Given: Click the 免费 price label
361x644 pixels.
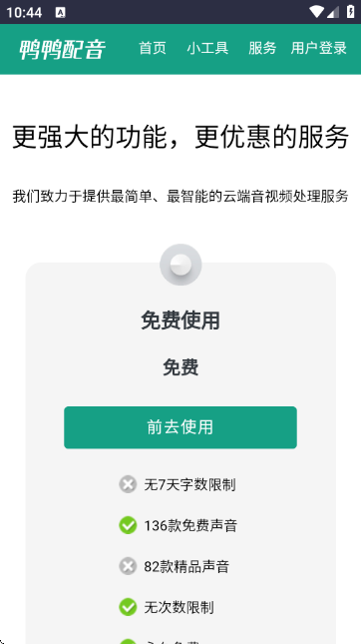Looking at the screenshot, I should coord(180,367).
